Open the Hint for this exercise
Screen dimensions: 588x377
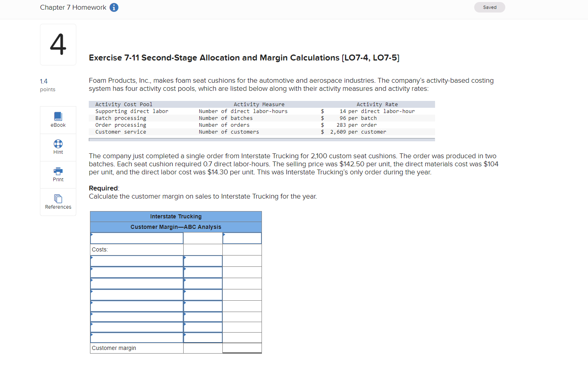(x=58, y=147)
